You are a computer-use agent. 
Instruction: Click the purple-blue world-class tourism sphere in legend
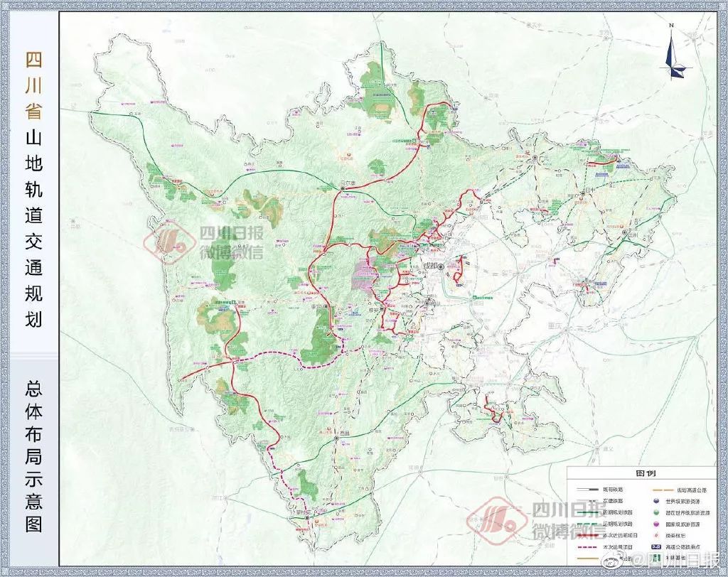click(656, 501)
